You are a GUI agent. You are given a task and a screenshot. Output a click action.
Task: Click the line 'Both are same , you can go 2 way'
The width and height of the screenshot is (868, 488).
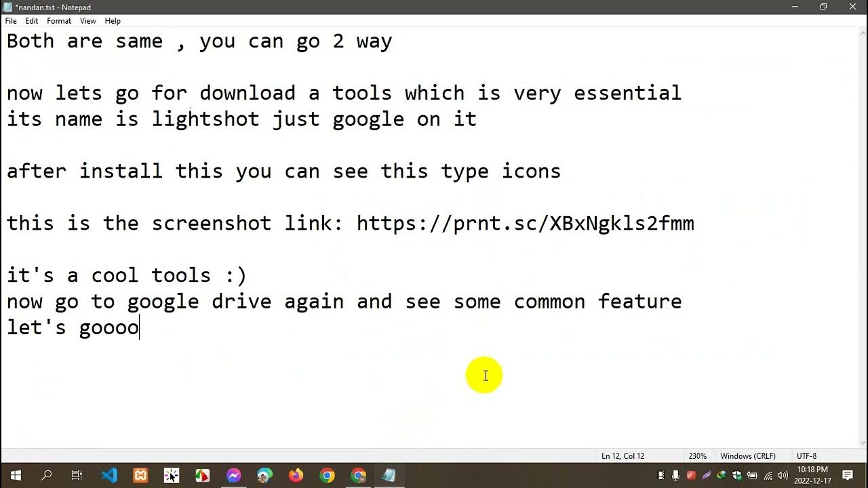coord(199,41)
